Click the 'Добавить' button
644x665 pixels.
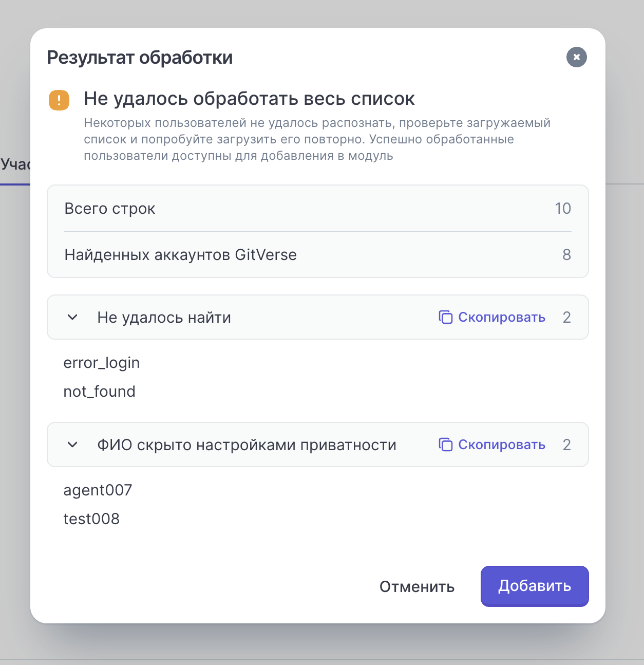(534, 586)
